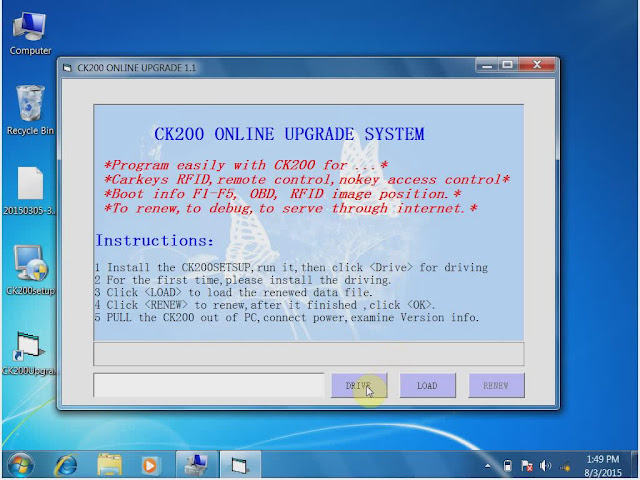Close the CK200 ONLINE UPGRADE window
This screenshot has width=640, height=480.
pos(537,65)
